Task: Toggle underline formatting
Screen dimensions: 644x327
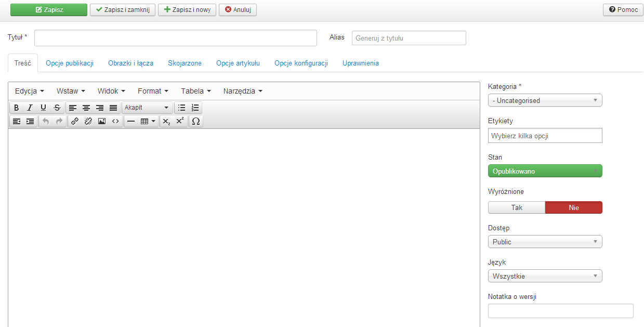Action: click(x=44, y=108)
